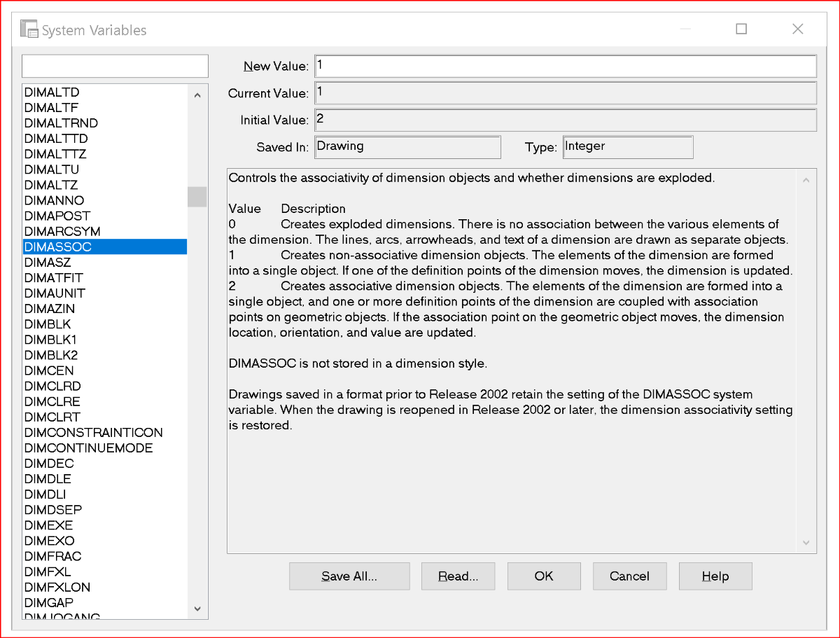Cancel the System Variables dialog
Image resolution: width=840 pixels, height=638 pixels.
click(629, 576)
